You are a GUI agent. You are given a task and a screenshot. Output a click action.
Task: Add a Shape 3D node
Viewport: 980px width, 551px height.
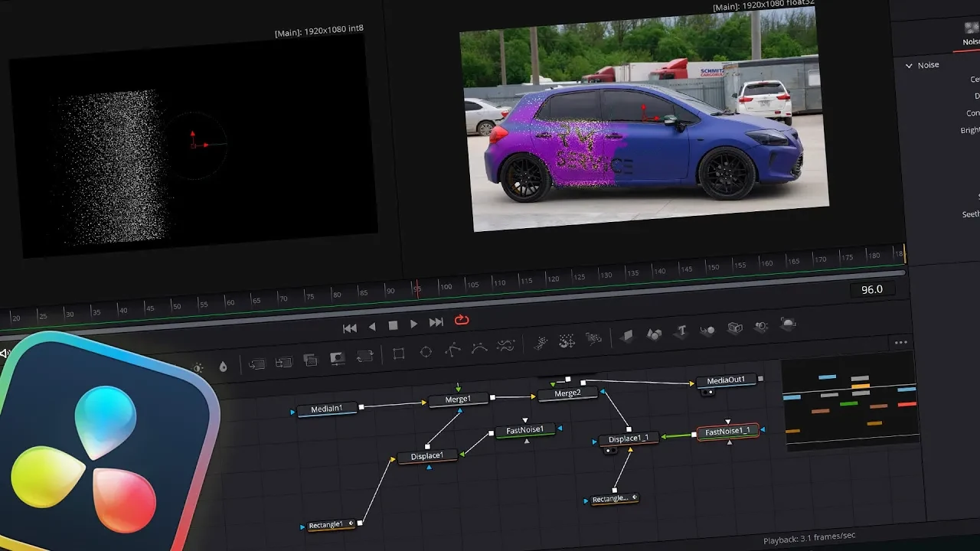pyautogui.click(x=655, y=334)
